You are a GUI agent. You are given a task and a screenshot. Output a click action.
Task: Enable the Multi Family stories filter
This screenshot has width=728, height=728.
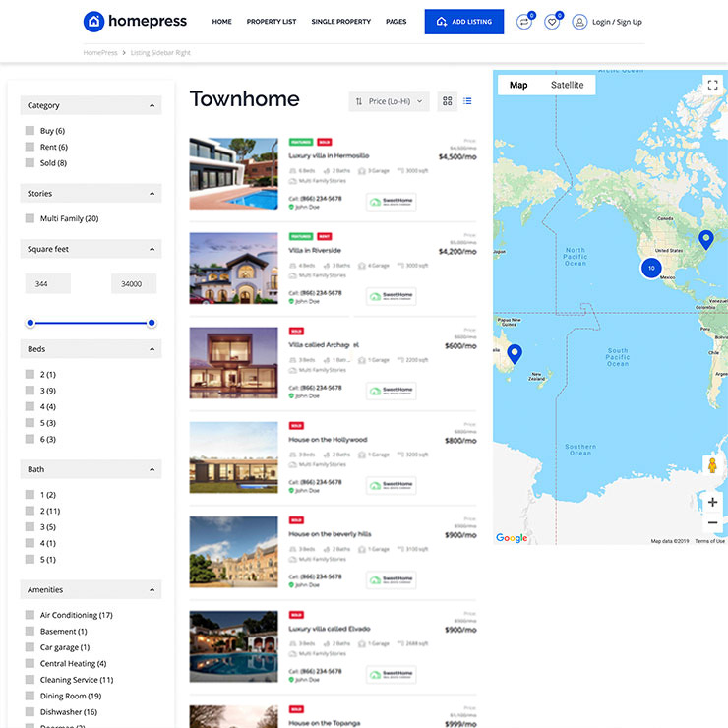point(30,218)
